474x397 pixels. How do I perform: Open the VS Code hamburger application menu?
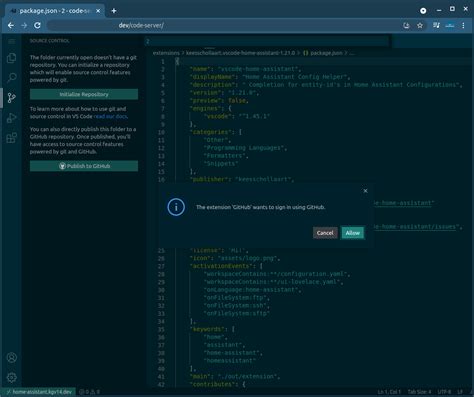coord(12,41)
